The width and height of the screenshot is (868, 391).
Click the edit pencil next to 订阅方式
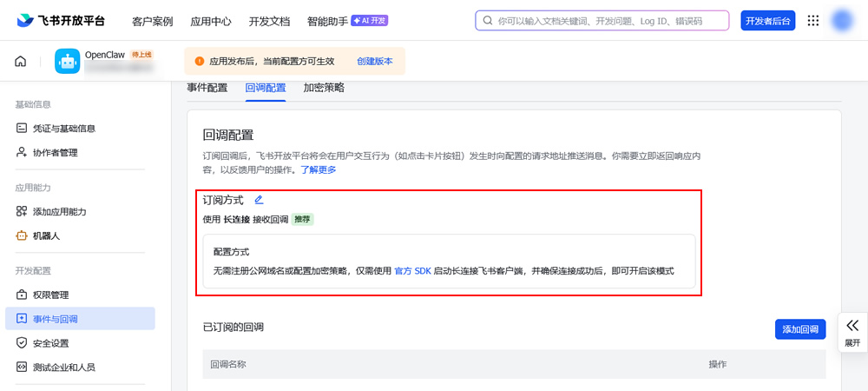259,200
